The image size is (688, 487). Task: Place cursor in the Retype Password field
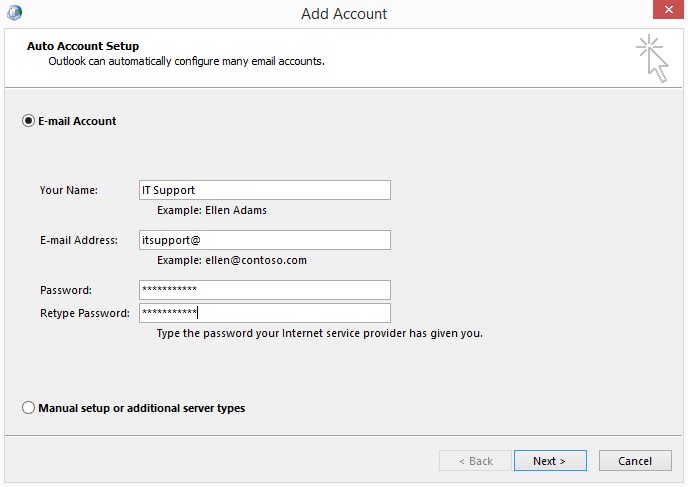pyautogui.click(x=265, y=313)
